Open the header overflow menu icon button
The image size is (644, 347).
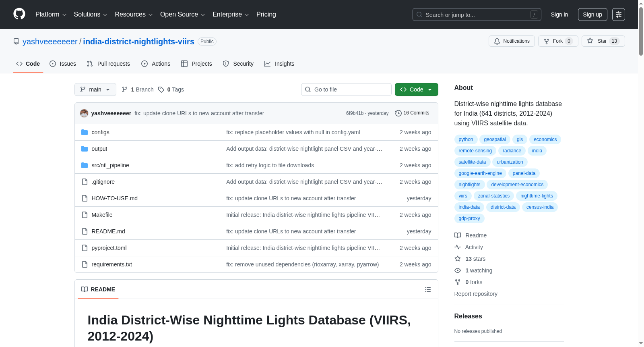(x=619, y=15)
